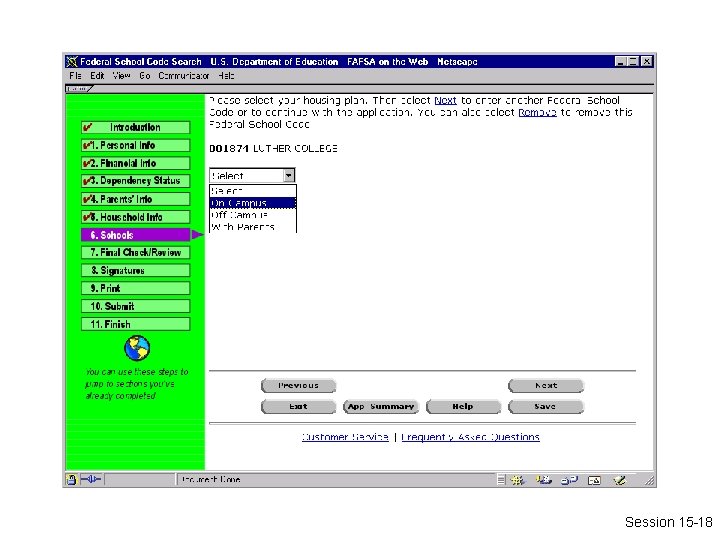Click the App Summary button
Screen dimensions: 720x540
(381, 406)
